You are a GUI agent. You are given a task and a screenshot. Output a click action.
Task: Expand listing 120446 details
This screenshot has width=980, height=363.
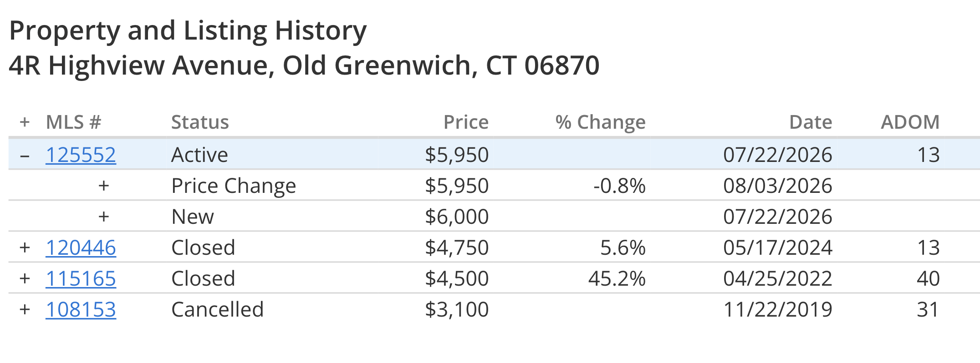coord(25,247)
